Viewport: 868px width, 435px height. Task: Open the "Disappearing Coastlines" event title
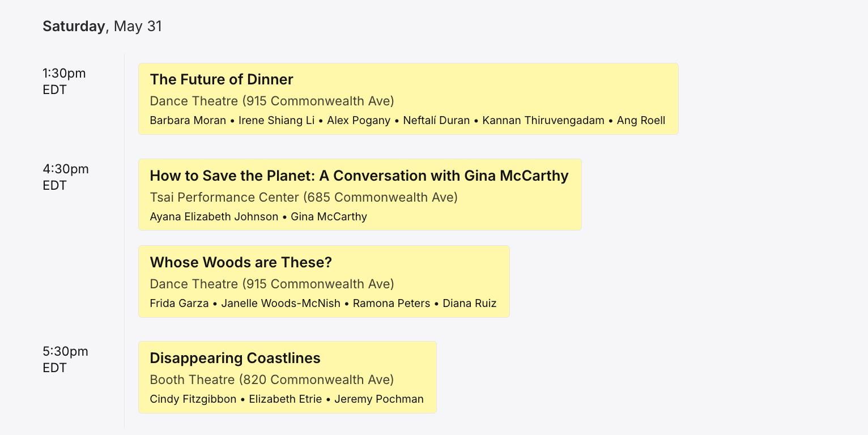[235, 358]
